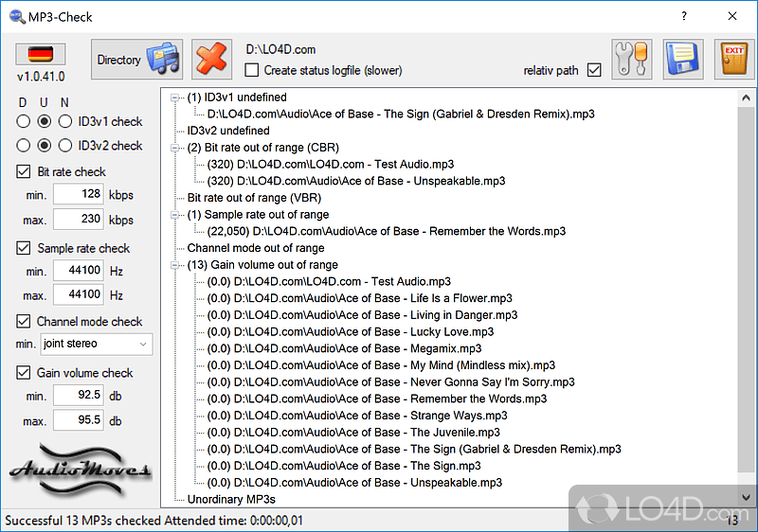Viewport: 758px width, 532px height.
Task: Select (13) Gain volume out of range label
Action: [262, 265]
